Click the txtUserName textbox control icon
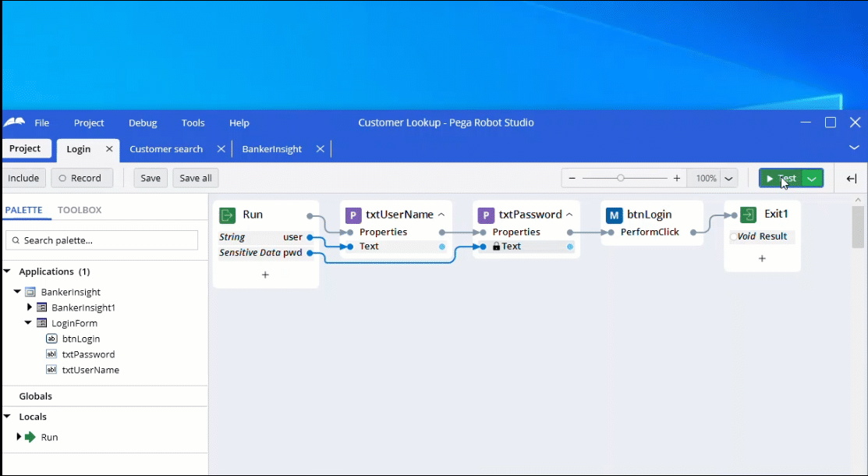Screen dimensions: 868x476 point(51,370)
